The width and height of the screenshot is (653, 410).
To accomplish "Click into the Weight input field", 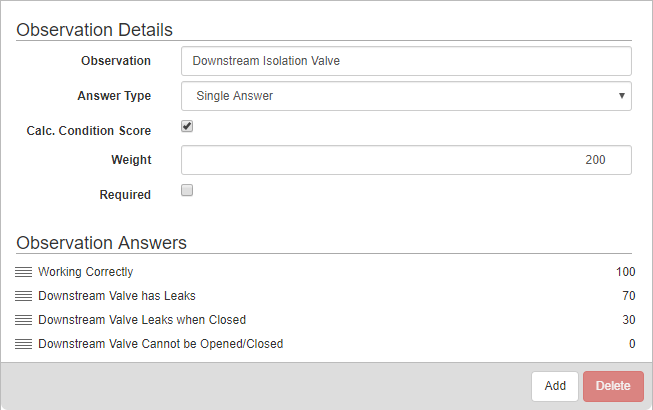I will [x=406, y=160].
